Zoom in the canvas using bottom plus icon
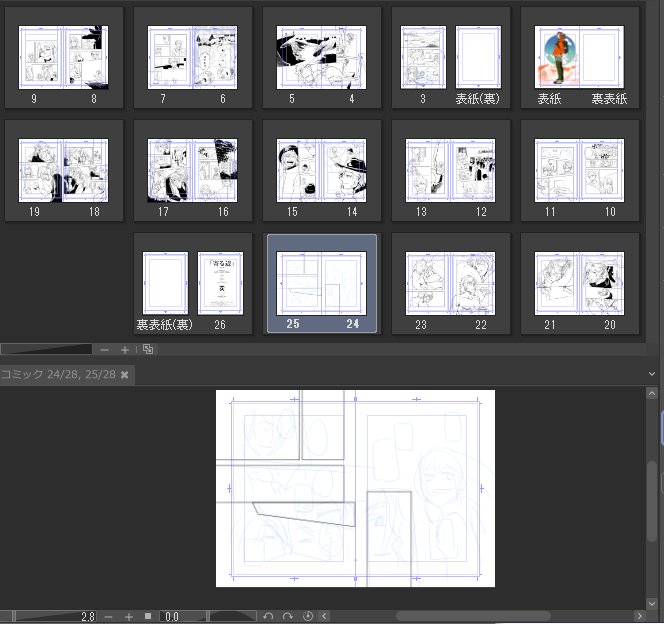 tap(129, 617)
